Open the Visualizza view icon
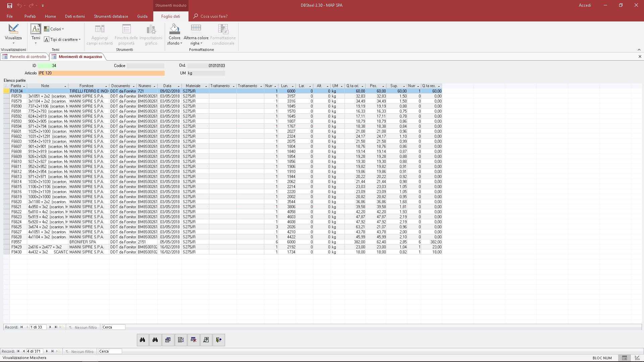The width and height of the screenshot is (644, 362). tap(13, 29)
